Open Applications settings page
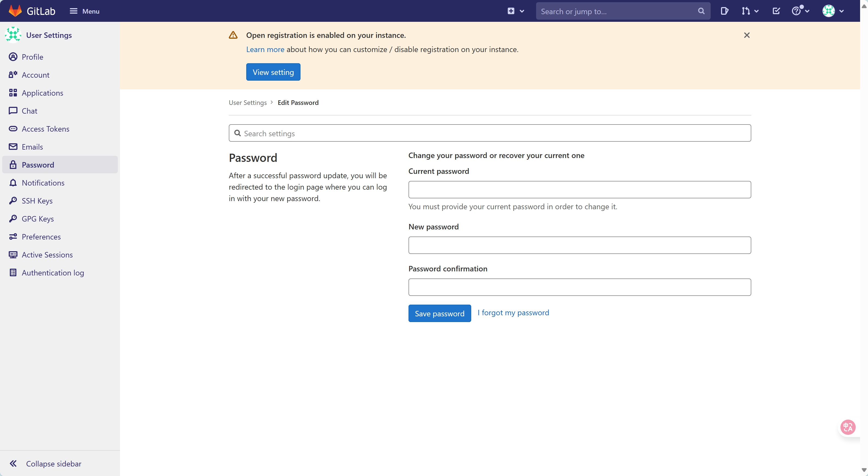Viewport: 868px width, 476px height. point(60,93)
